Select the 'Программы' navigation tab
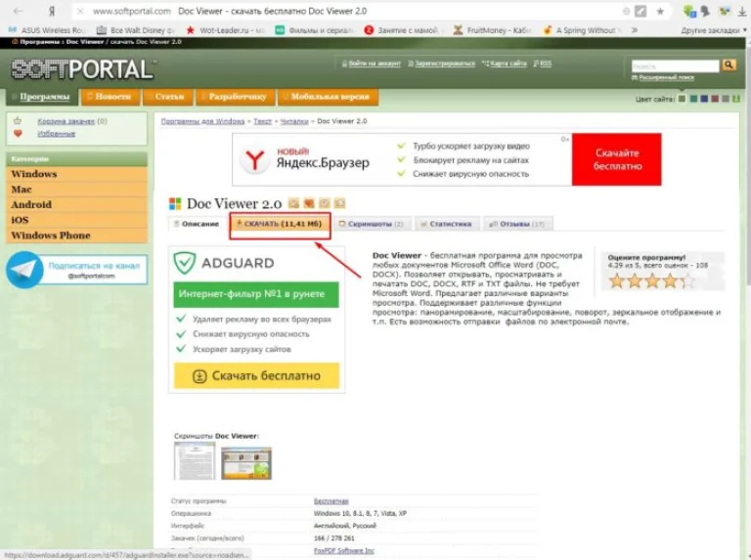Viewport: 751px width, 560px height. pos(42,97)
